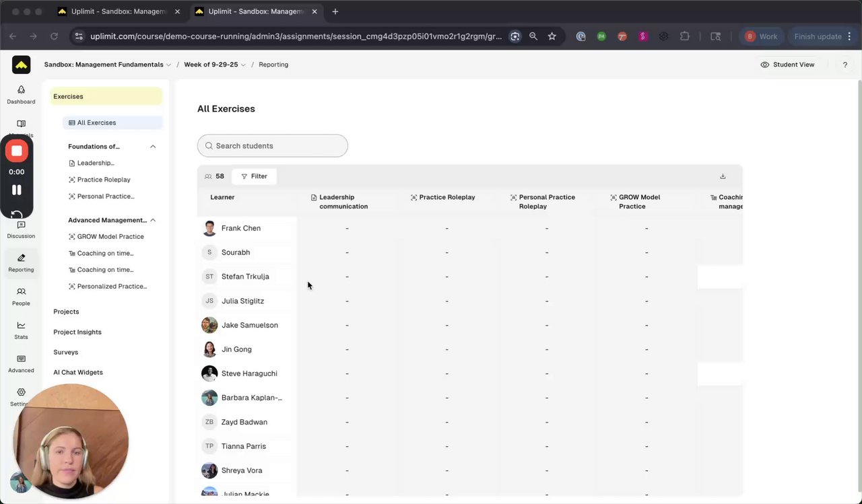Click the Advanced sidebar icon
This screenshot has height=504, width=862.
pyautogui.click(x=21, y=359)
